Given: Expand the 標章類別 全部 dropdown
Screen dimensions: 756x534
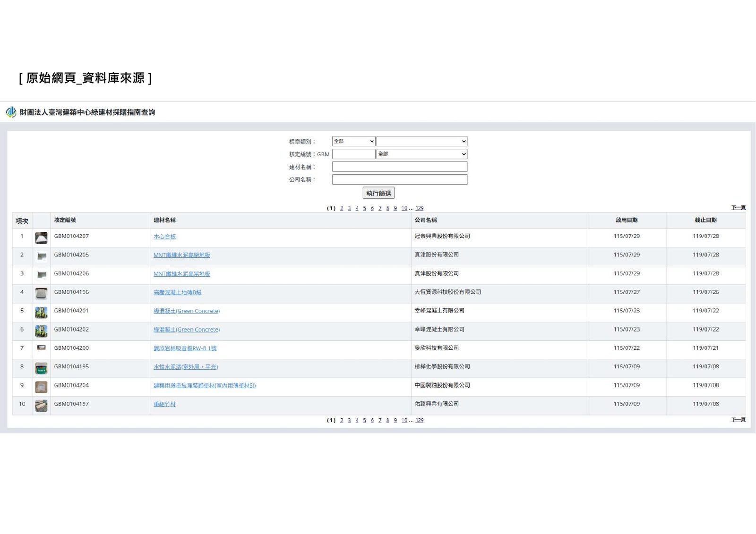Looking at the screenshot, I should pos(353,141).
